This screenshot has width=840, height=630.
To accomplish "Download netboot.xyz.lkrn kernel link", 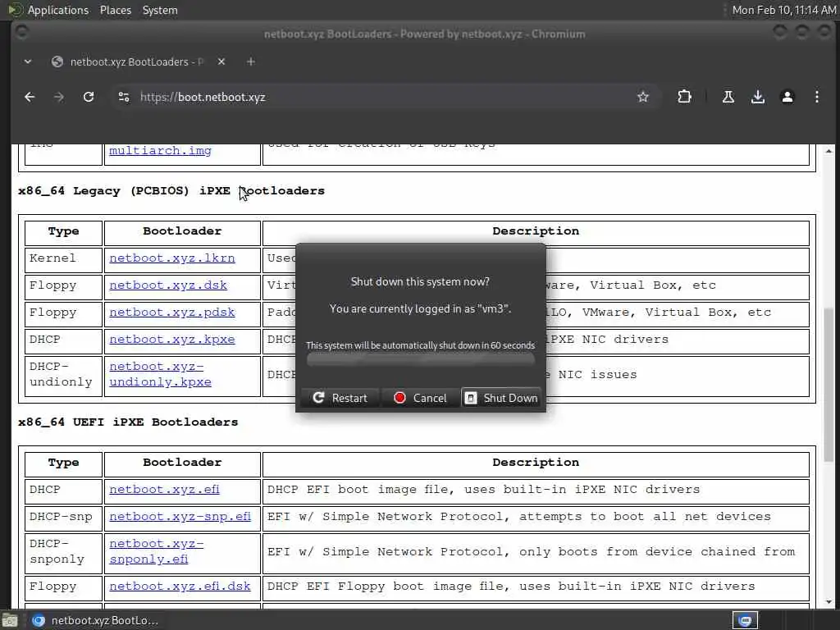I will click(172, 258).
